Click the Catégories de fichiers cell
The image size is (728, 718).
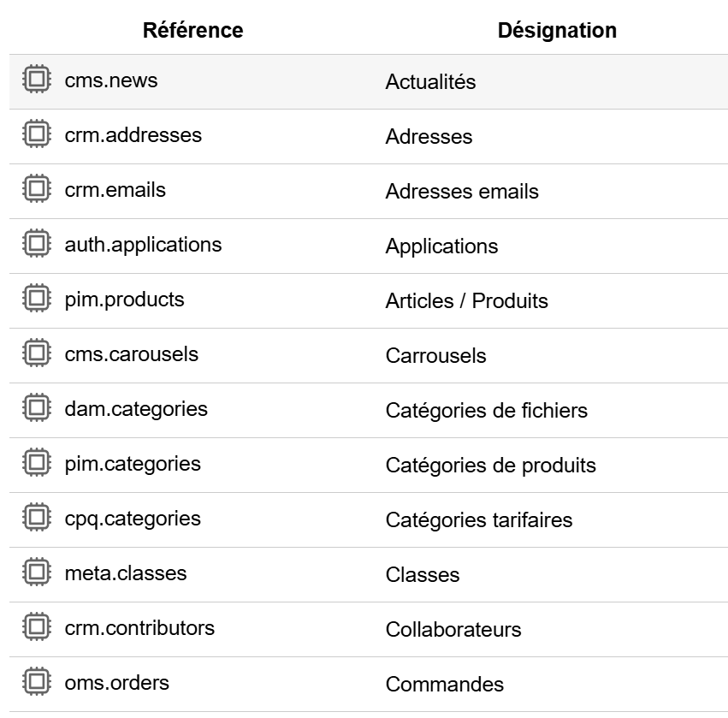point(486,411)
